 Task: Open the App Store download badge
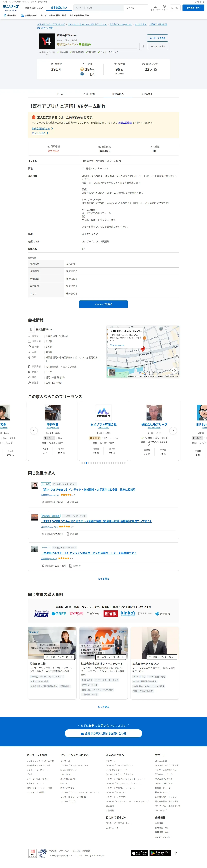[x=139, y=853]
